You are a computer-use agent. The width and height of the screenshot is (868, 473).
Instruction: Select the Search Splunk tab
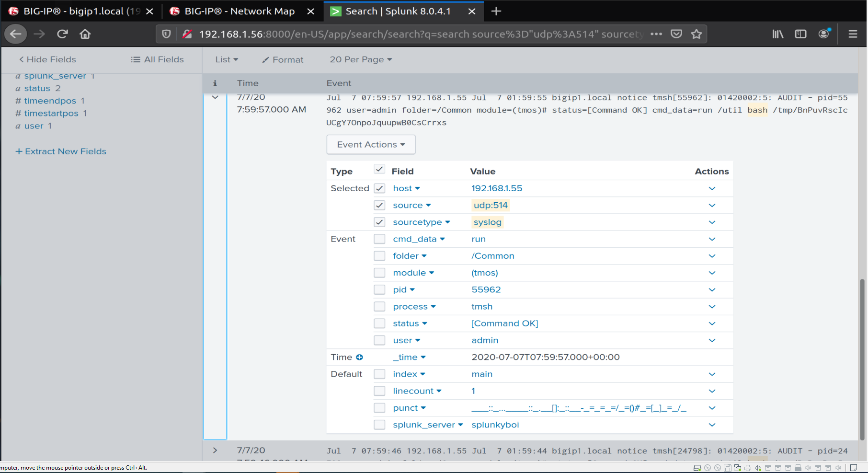coord(404,11)
